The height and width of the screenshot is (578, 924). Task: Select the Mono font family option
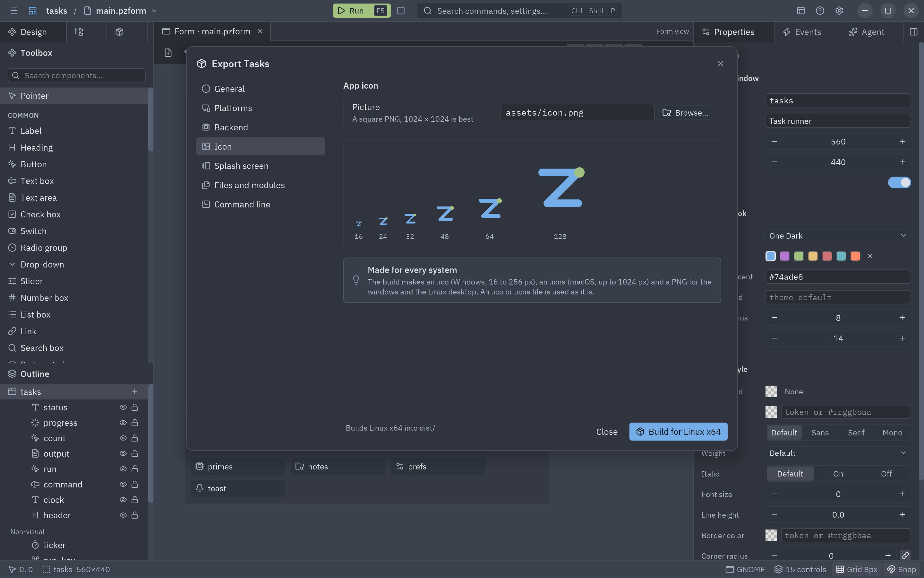892,432
